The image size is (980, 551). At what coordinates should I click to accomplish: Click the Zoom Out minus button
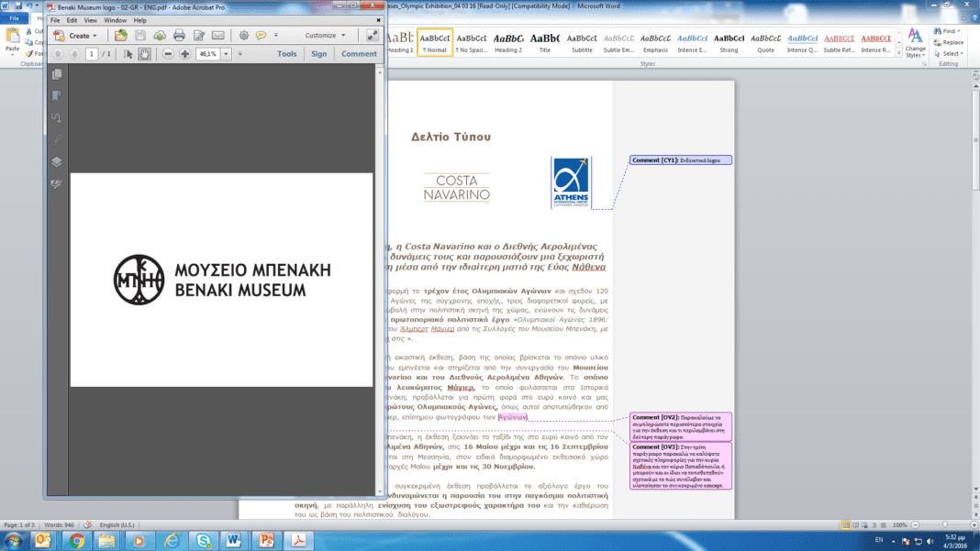point(168,54)
